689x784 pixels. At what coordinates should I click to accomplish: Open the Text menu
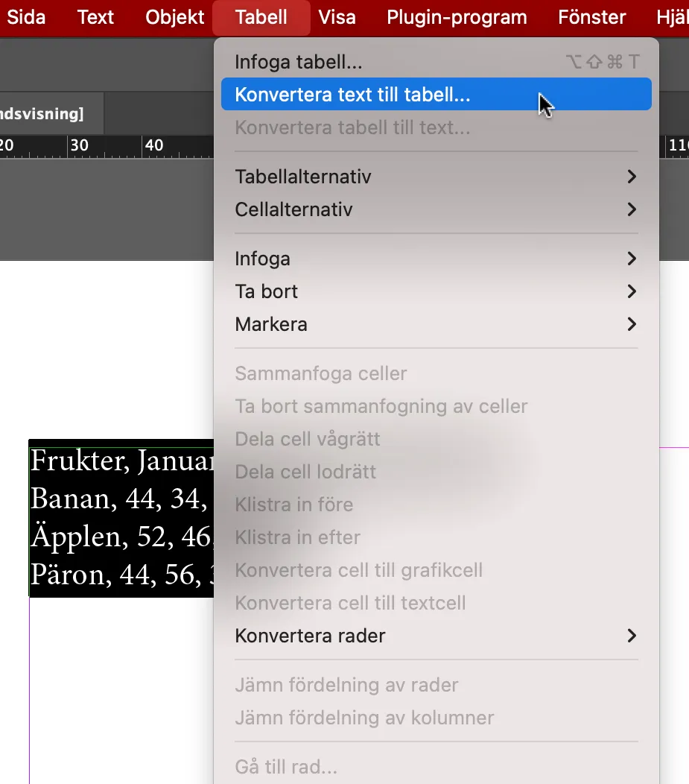point(95,17)
